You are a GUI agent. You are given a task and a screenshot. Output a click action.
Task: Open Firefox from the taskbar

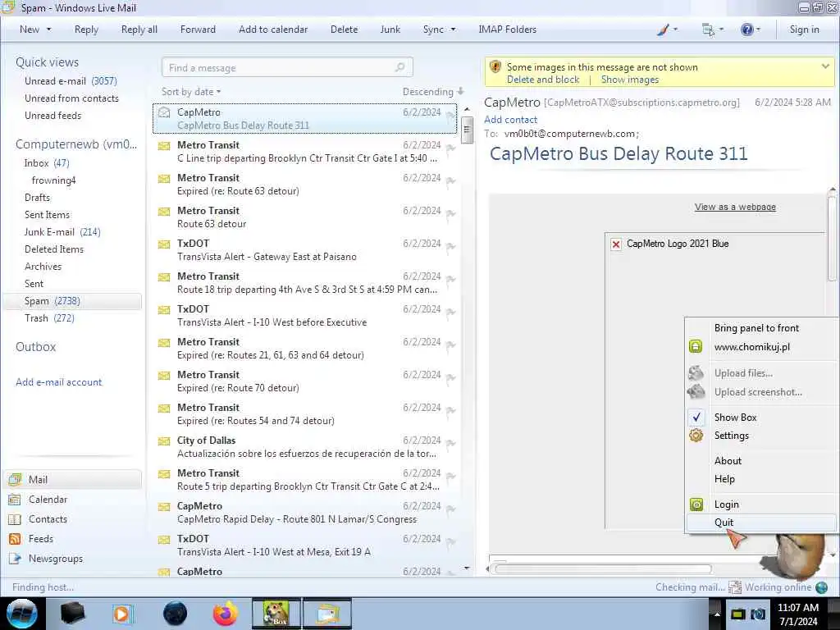(226, 614)
